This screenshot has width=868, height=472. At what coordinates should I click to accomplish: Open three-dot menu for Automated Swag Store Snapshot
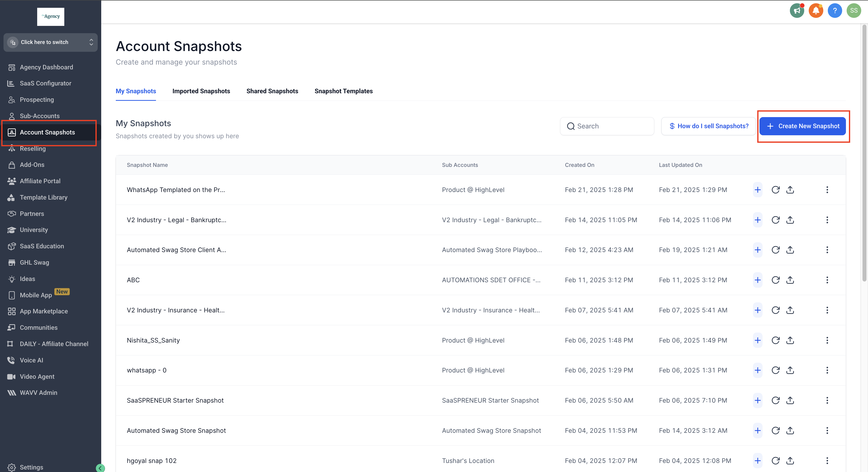[x=827, y=431]
